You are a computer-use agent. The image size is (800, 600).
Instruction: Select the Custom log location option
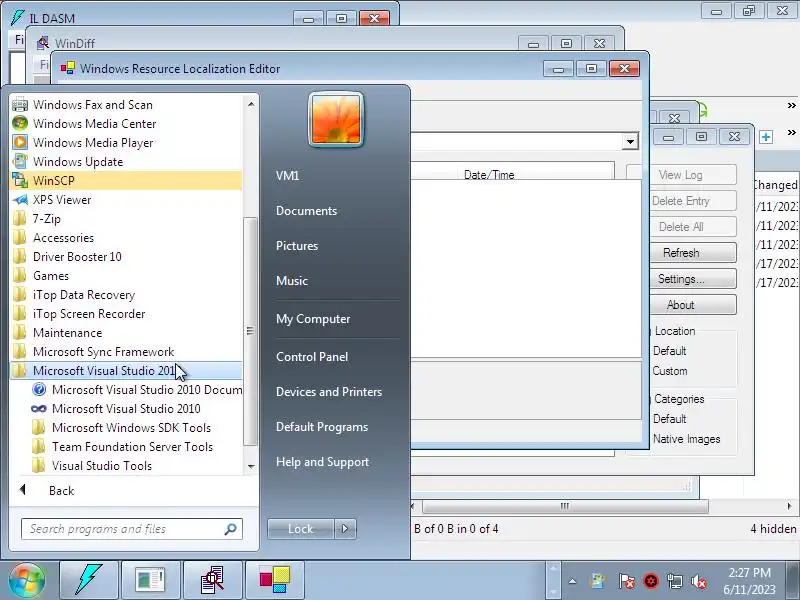tap(669, 371)
